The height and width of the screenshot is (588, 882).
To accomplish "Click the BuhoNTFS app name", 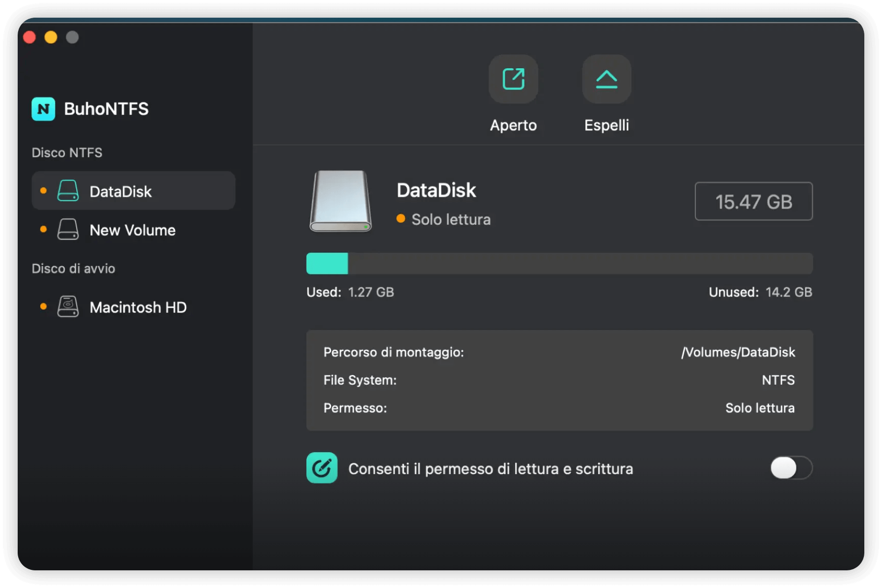I will 106,108.
